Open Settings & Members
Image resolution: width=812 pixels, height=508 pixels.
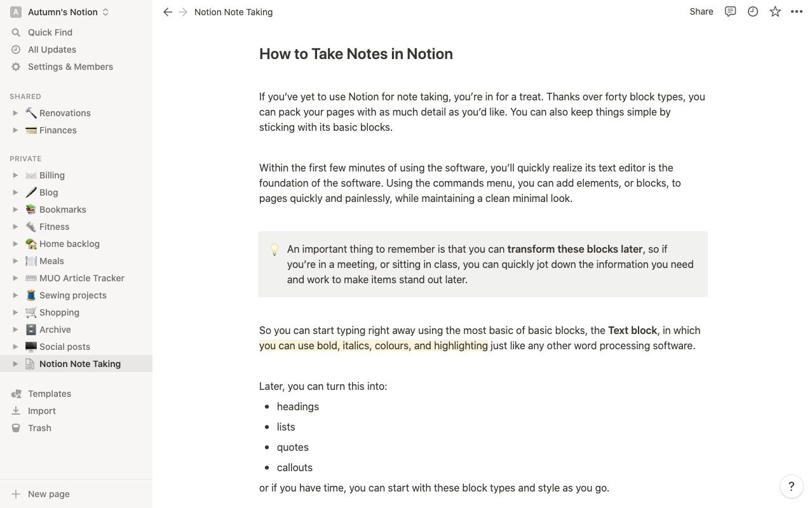(x=70, y=67)
